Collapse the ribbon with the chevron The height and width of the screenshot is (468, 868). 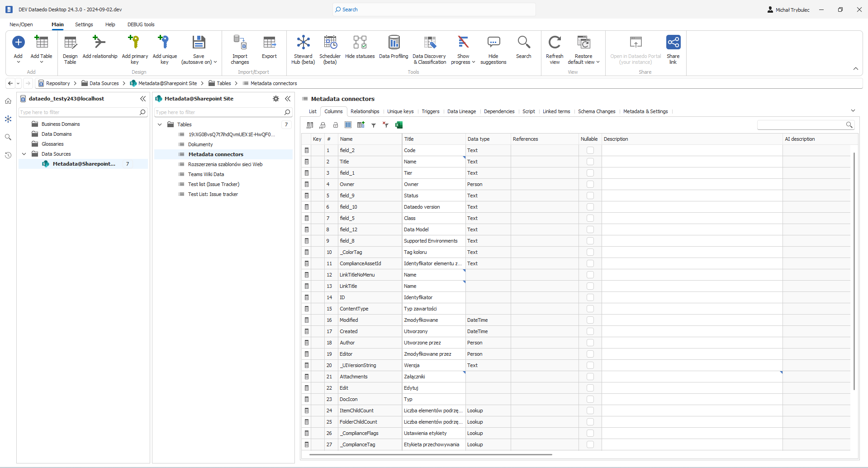tap(856, 69)
